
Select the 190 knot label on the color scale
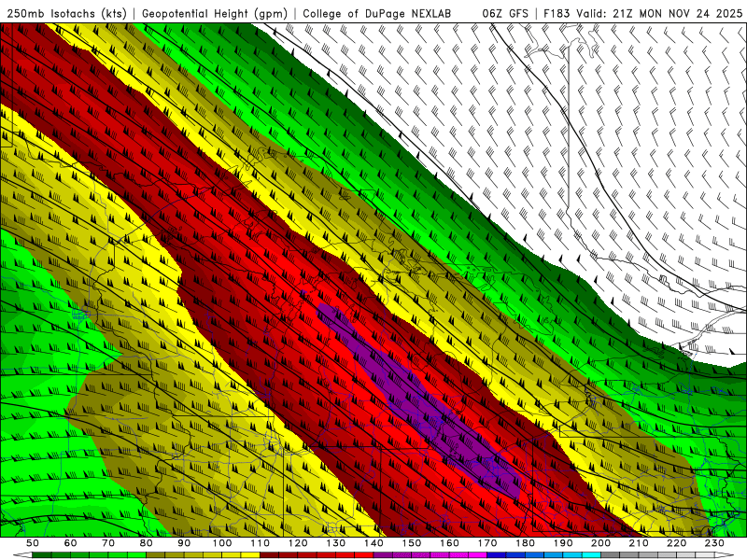click(563, 543)
